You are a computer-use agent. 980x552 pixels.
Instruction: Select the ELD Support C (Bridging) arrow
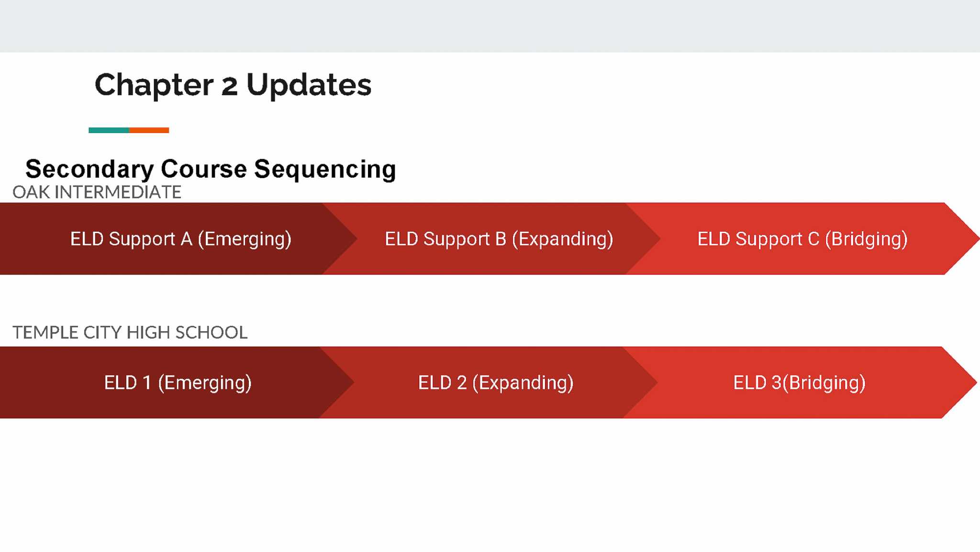(x=802, y=239)
